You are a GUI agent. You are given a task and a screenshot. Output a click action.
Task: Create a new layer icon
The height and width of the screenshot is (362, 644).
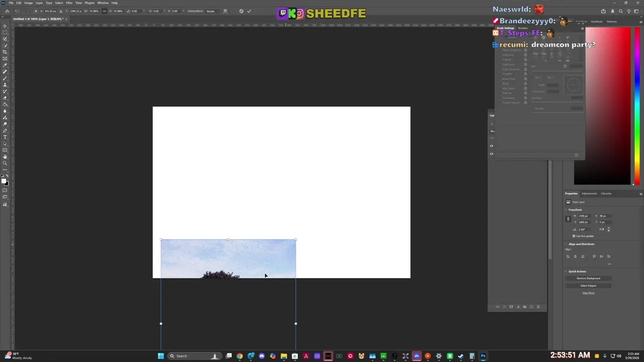point(531,307)
